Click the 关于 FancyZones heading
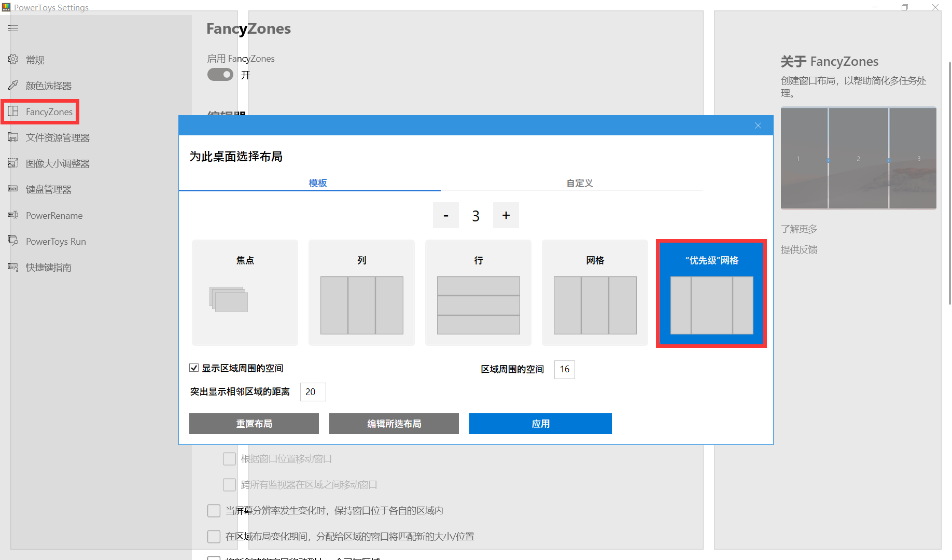 point(829,62)
